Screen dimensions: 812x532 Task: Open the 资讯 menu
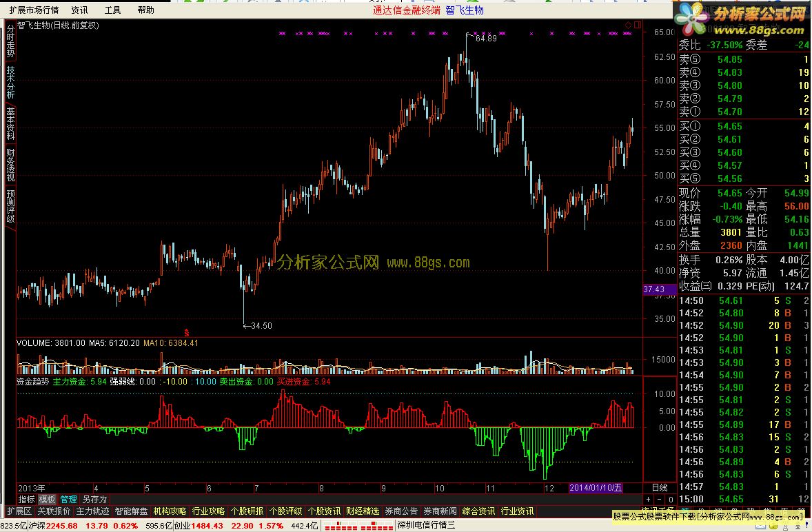coord(79,10)
